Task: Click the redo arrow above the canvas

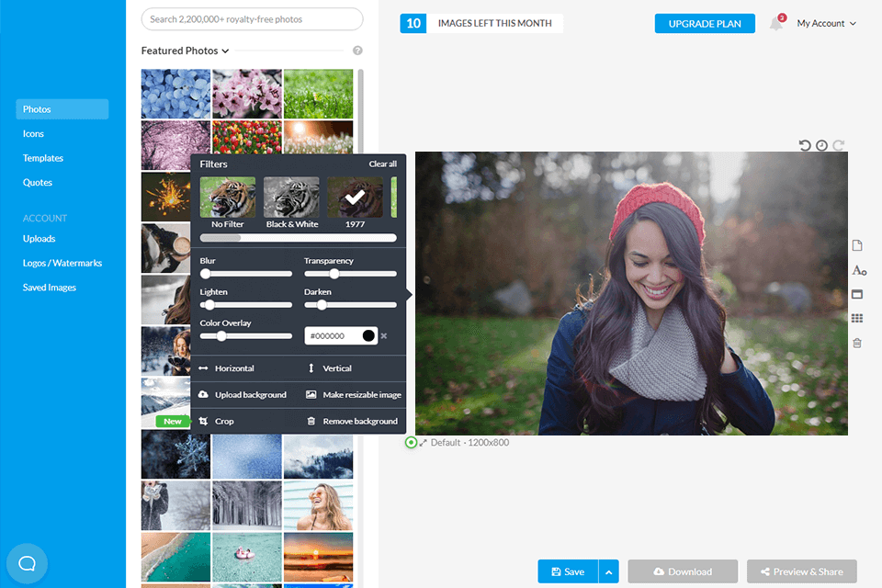Action: [838, 145]
